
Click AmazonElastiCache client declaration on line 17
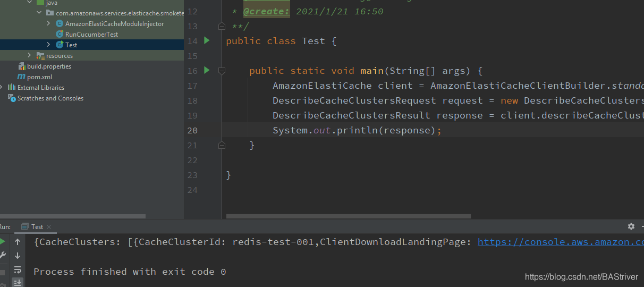[343, 86]
